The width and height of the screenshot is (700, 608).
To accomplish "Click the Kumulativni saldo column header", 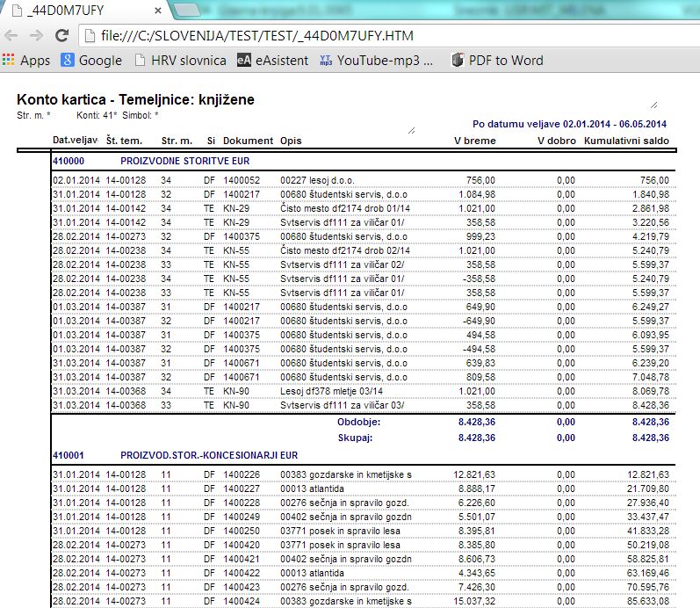I will coord(626,141).
